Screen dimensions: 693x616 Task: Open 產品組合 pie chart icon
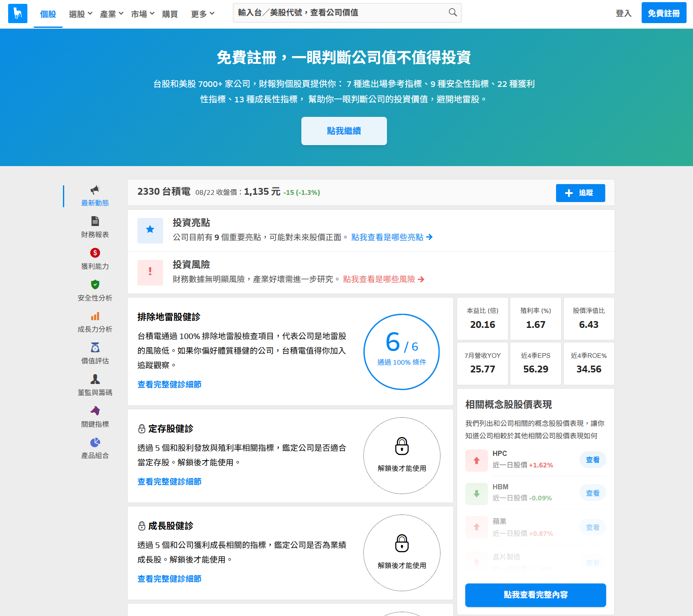tap(95, 442)
